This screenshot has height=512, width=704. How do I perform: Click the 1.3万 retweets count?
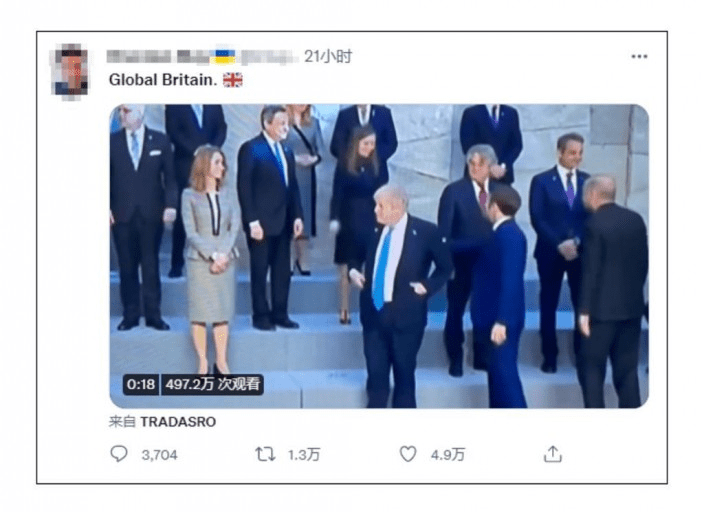coord(304,455)
